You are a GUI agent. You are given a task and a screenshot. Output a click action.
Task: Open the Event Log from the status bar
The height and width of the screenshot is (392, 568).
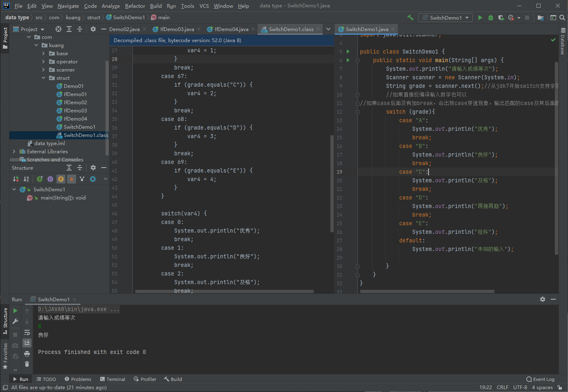(x=540, y=379)
